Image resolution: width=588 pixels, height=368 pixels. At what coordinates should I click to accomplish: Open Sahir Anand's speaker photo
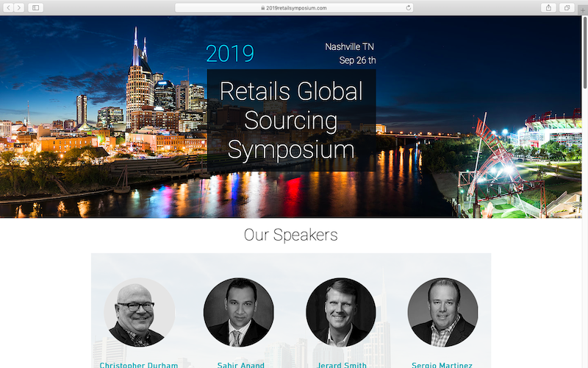coord(239,312)
